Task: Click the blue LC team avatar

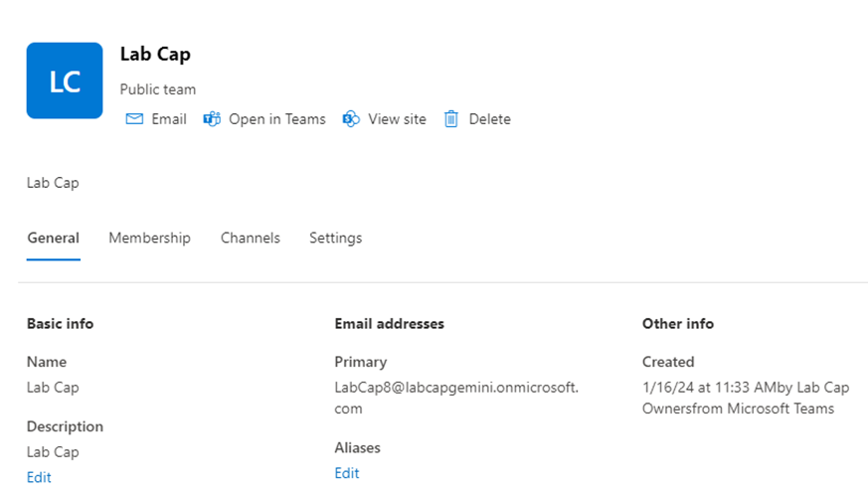Action: pyautogui.click(x=65, y=81)
